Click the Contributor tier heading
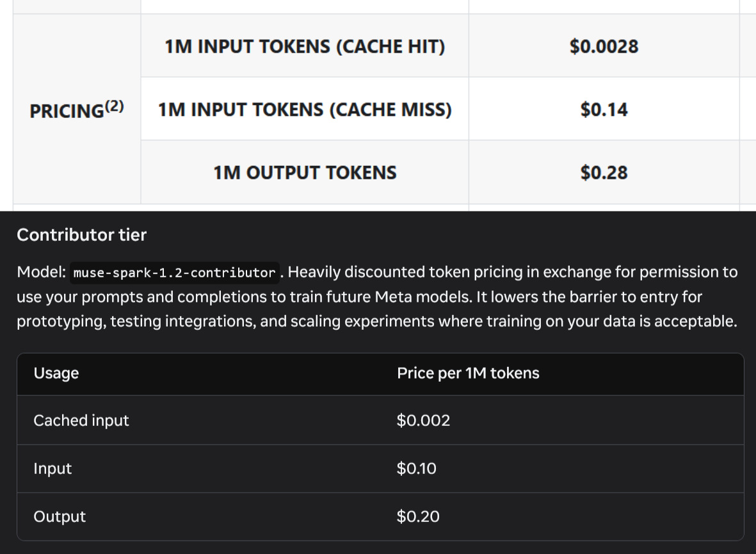 [81, 234]
